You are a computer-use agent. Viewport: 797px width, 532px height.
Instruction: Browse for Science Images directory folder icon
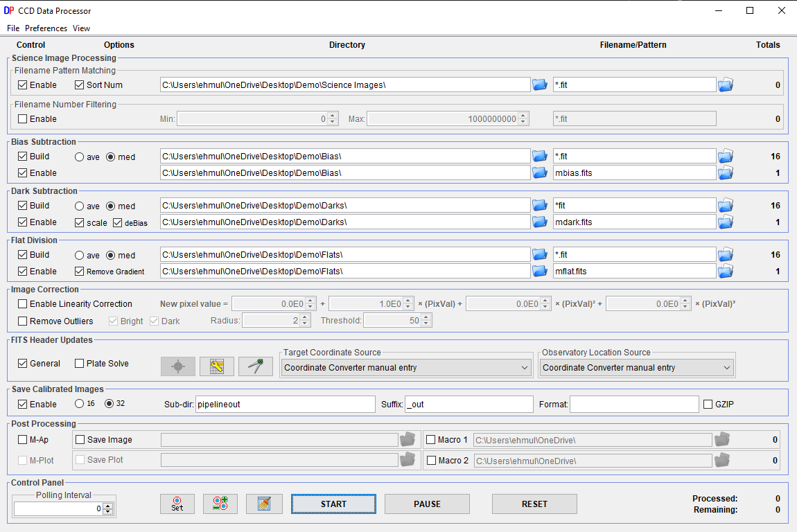click(540, 85)
